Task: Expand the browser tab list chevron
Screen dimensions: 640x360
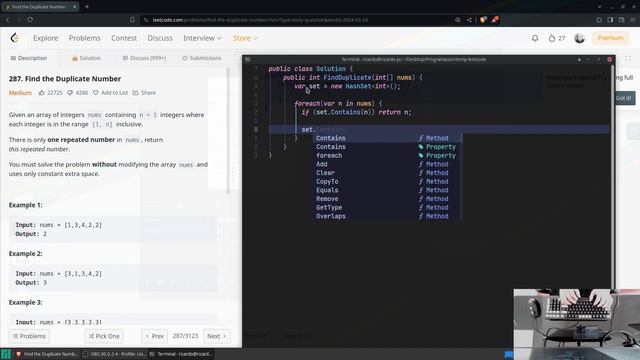Action: point(599,7)
